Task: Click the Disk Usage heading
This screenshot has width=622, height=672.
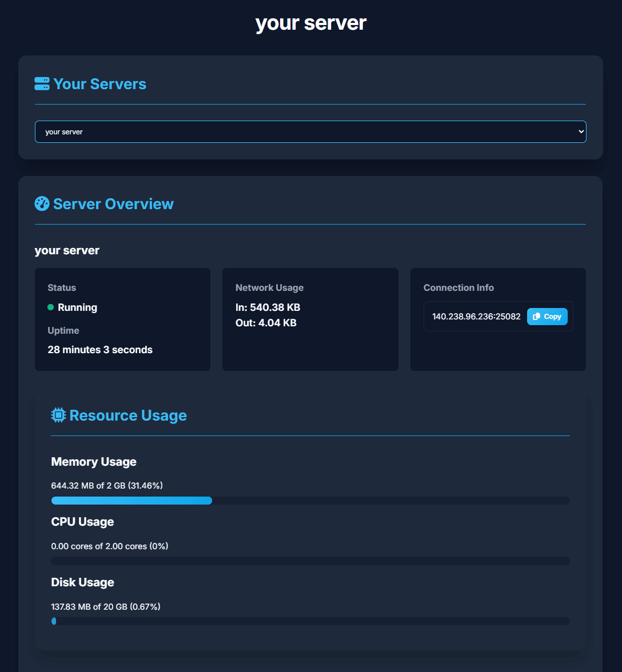Action: tap(83, 582)
